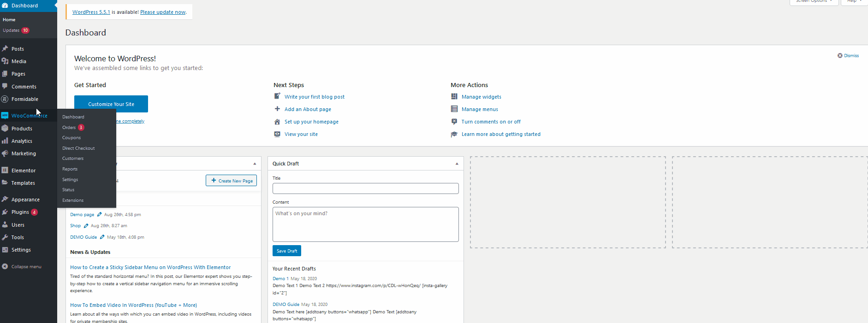Image resolution: width=868 pixels, height=323 pixels.
Task: Click the Marketing megaphone icon
Action: point(5,153)
